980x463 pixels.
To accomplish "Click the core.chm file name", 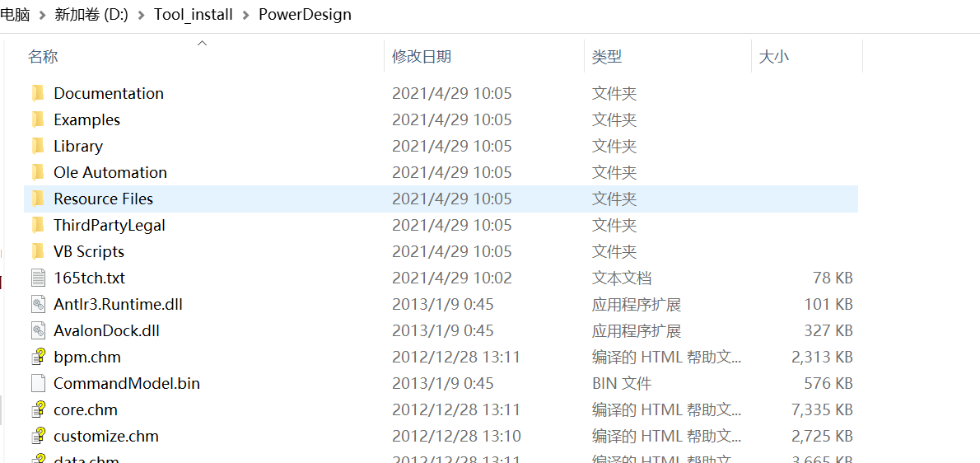I will pyautogui.click(x=86, y=410).
